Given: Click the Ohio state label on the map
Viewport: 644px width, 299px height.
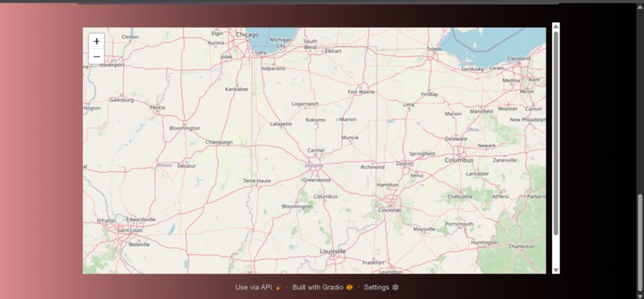Looking at the screenshot, I should [x=472, y=130].
